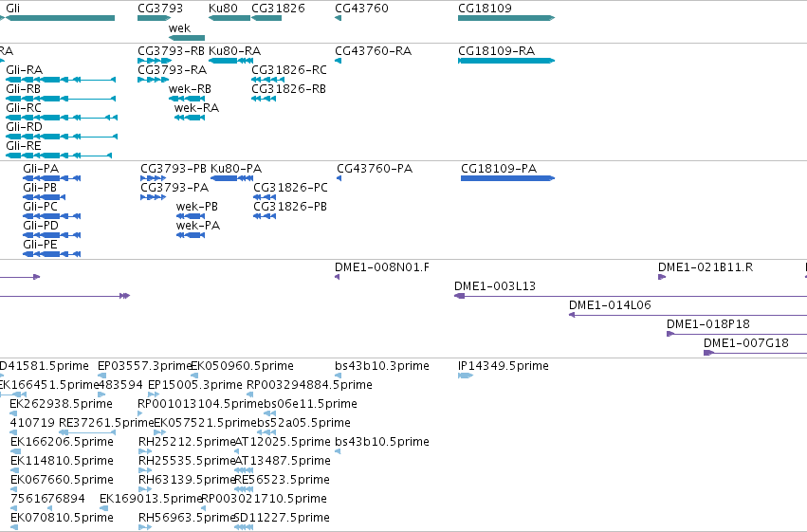
Task: Click the CG3793-RA transcript label
Action: 172,70
